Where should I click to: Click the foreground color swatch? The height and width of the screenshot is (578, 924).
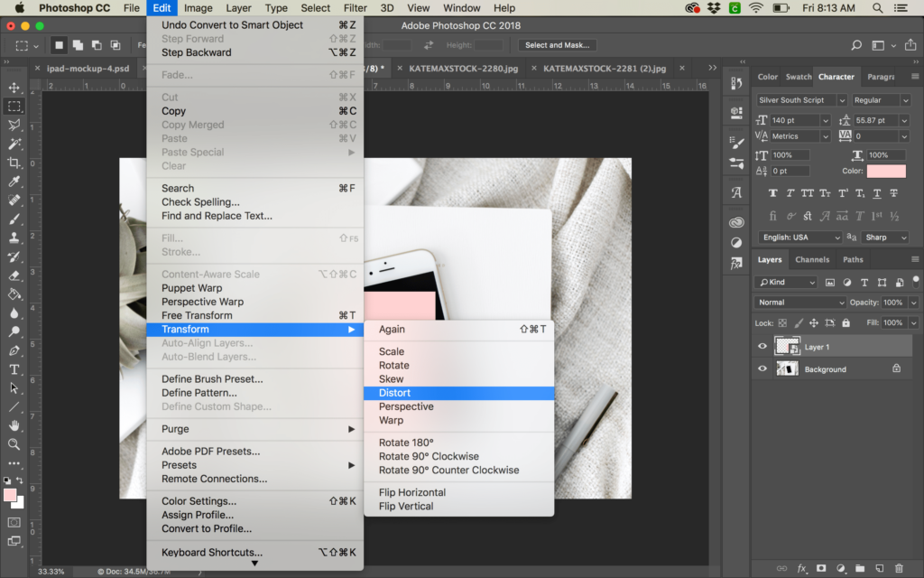click(10, 496)
